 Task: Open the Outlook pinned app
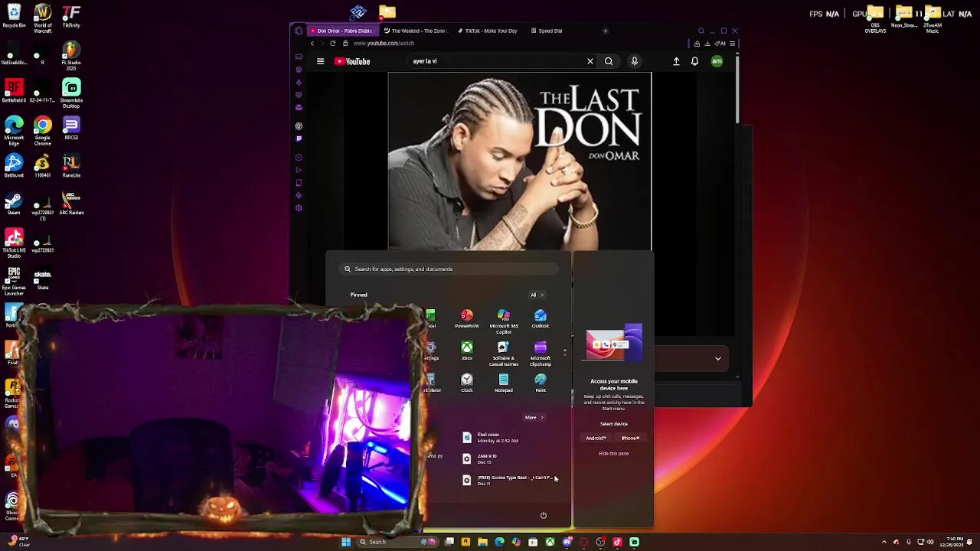(x=540, y=319)
